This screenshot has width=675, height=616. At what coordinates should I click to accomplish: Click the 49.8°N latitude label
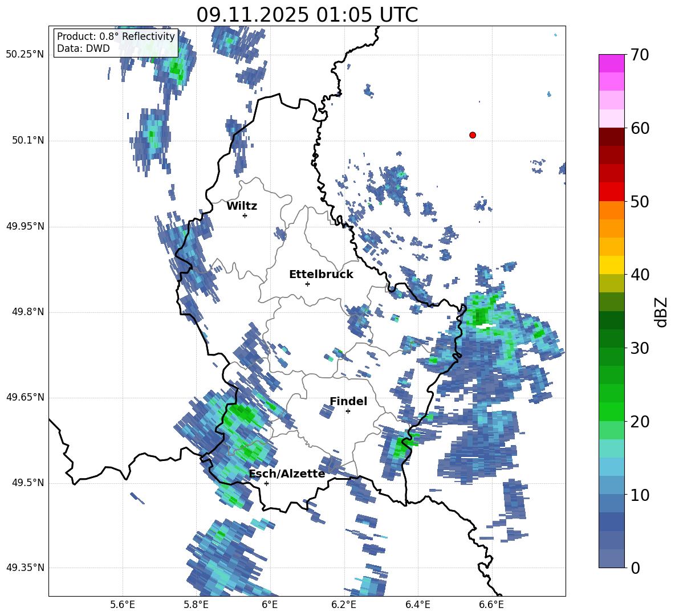(27, 312)
